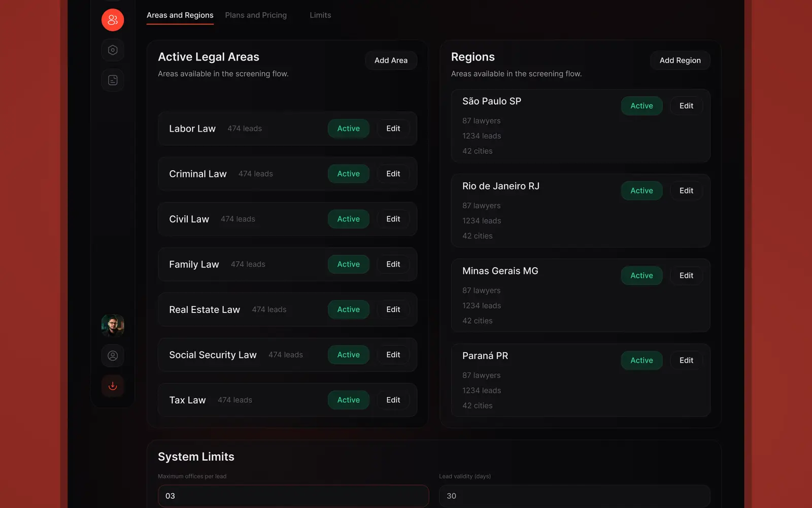Edit the Rio de Janeiro RJ region
The width and height of the screenshot is (812, 508).
coord(687,190)
